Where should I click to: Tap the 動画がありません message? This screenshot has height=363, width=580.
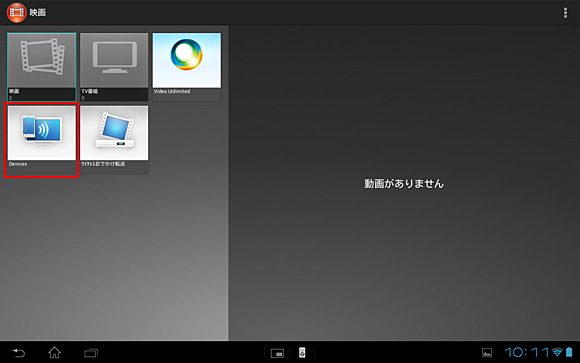pyautogui.click(x=404, y=184)
